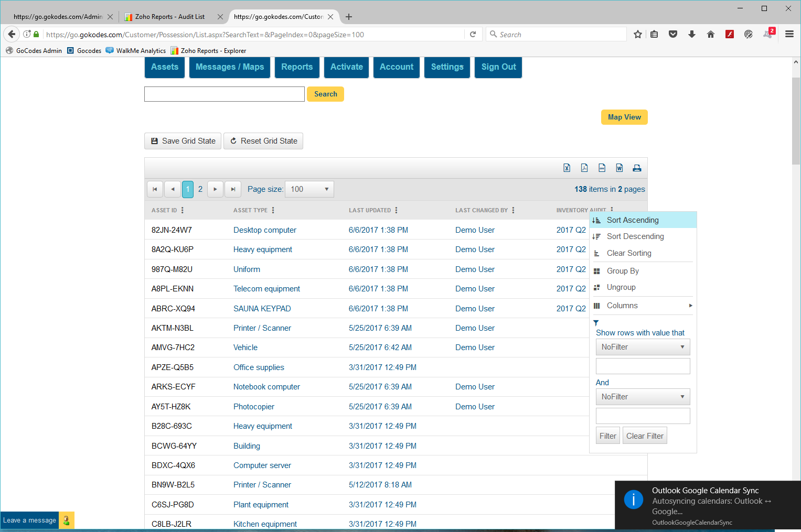
Task: Switch to Zoho Reports - Audit List tab
Action: [170, 17]
